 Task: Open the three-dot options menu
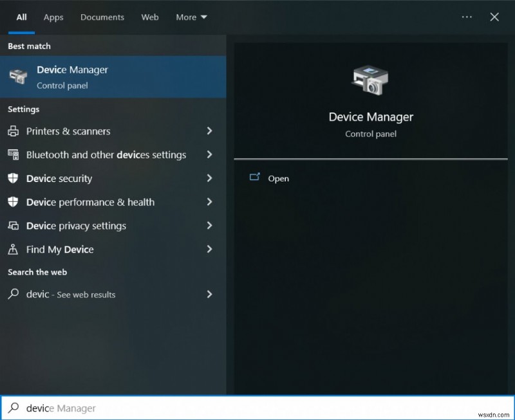467,17
